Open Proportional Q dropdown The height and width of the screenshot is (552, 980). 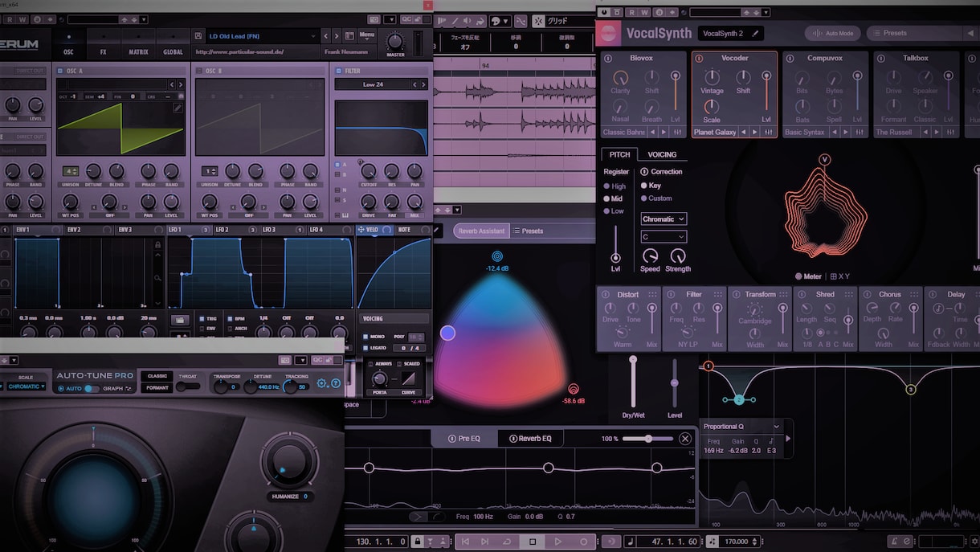(741, 427)
